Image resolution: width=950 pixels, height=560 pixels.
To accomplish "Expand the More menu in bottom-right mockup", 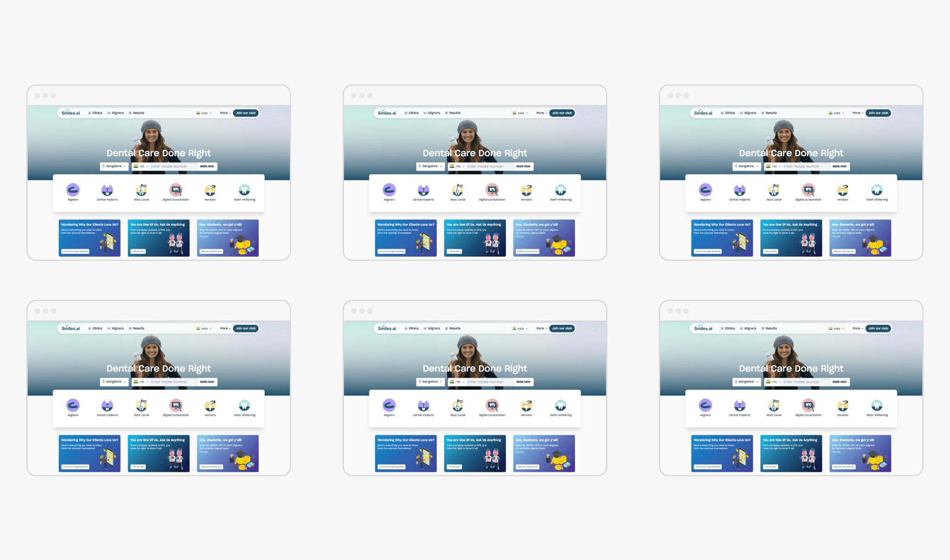I will click(858, 329).
